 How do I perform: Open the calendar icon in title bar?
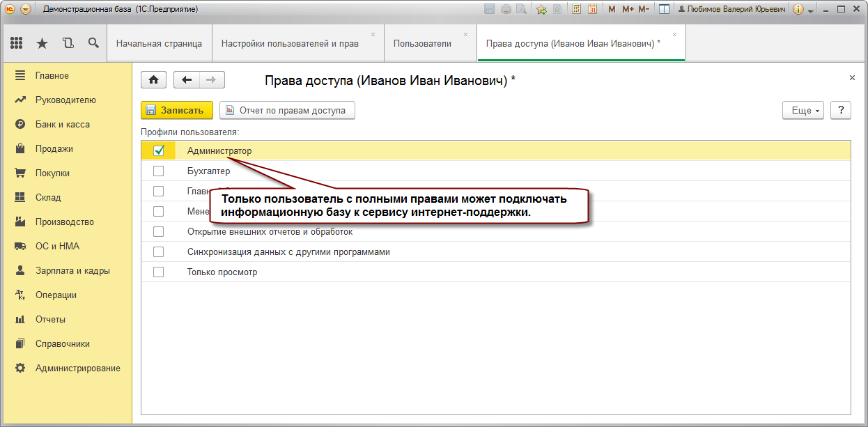tap(592, 9)
